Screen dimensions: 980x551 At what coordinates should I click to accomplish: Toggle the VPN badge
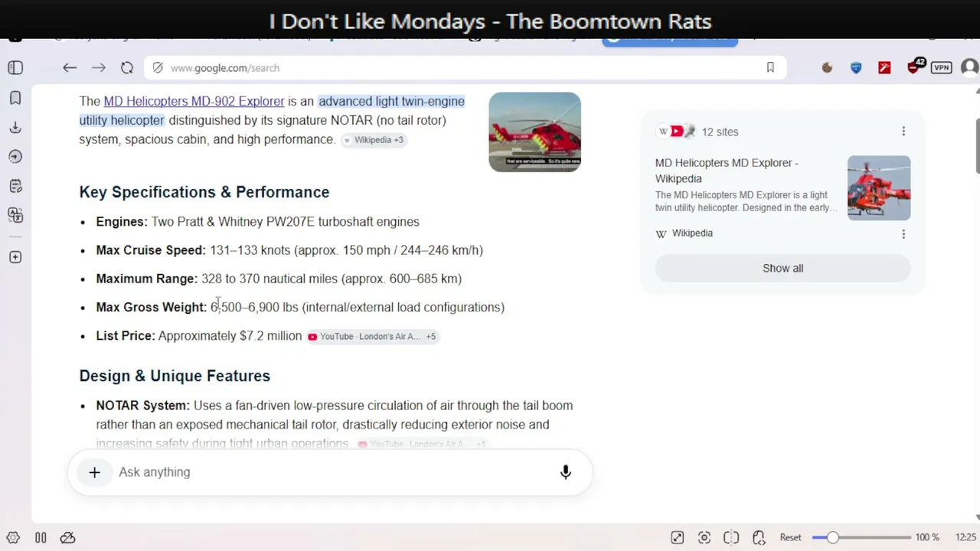tap(942, 68)
